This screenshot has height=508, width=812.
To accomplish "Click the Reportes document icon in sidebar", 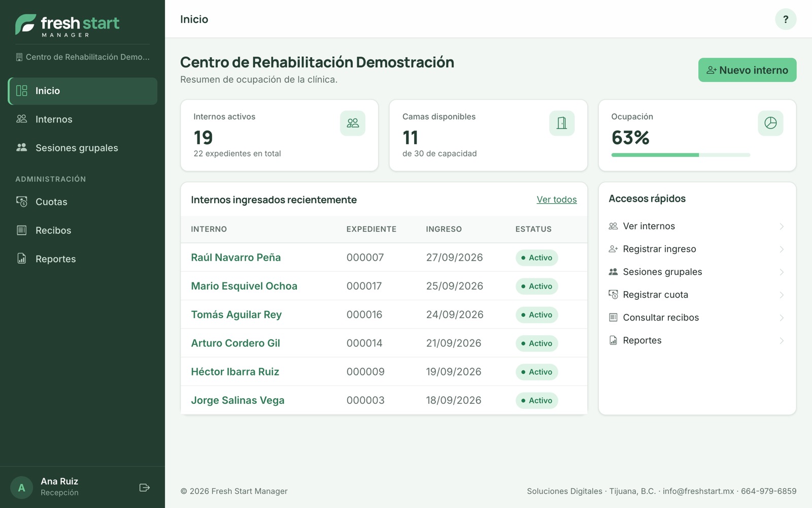I will click(22, 259).
